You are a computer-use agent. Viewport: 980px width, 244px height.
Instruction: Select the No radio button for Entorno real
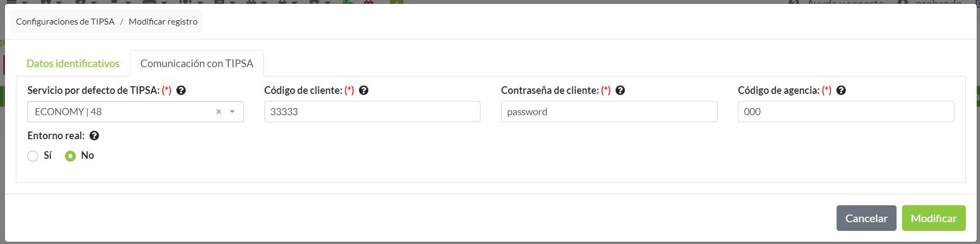70,156
